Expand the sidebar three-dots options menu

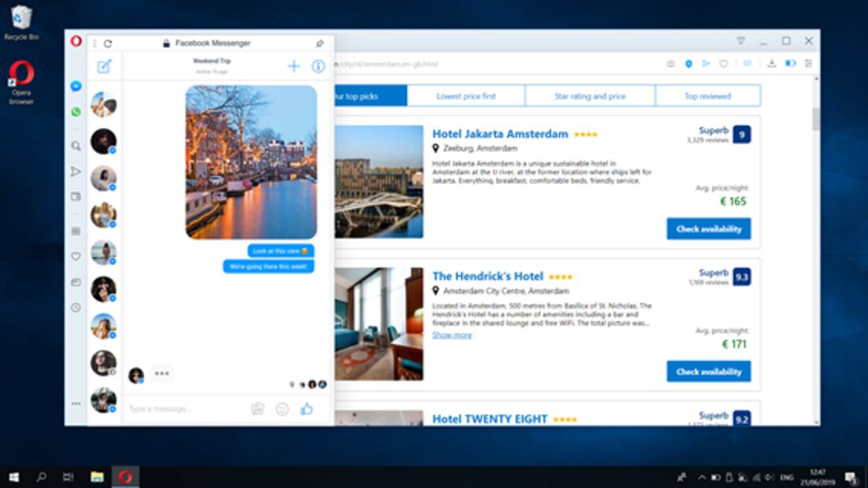click(76, 403)
